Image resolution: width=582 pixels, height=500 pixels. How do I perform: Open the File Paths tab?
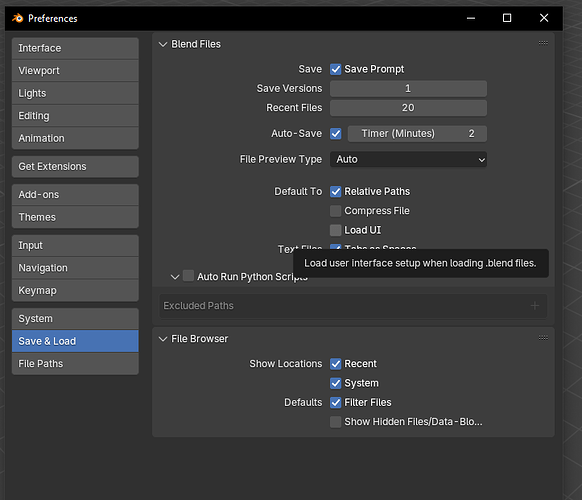[75, 364]
